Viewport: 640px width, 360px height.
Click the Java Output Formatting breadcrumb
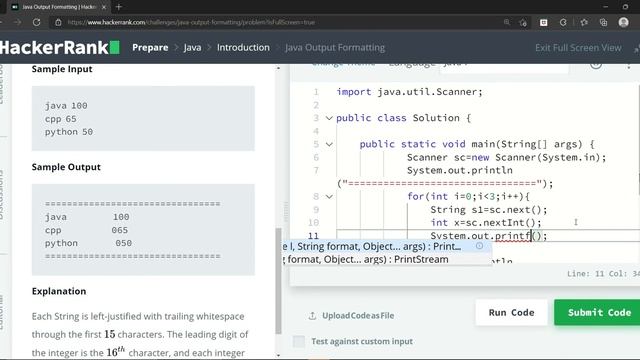[335, 47]
